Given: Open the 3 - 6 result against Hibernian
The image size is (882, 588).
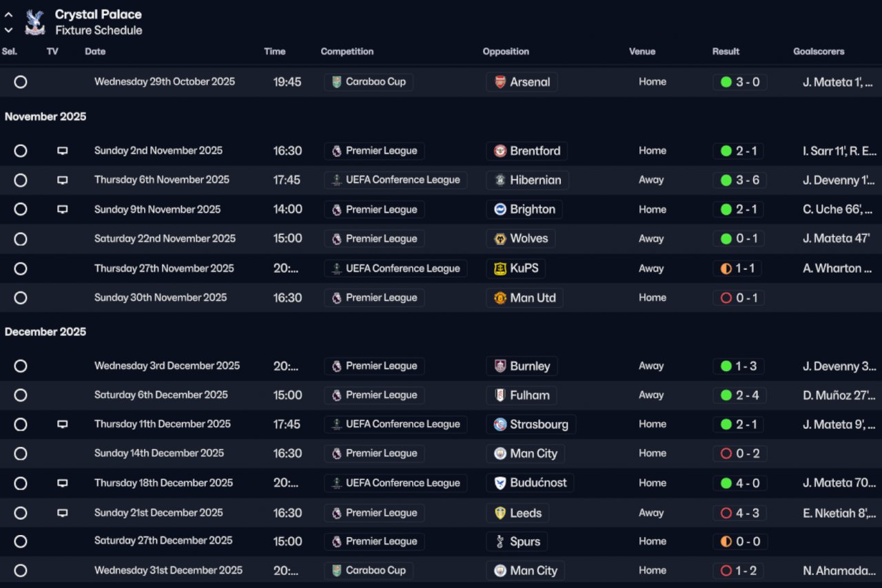Looking at the screenshot, I should click(739, 180).
